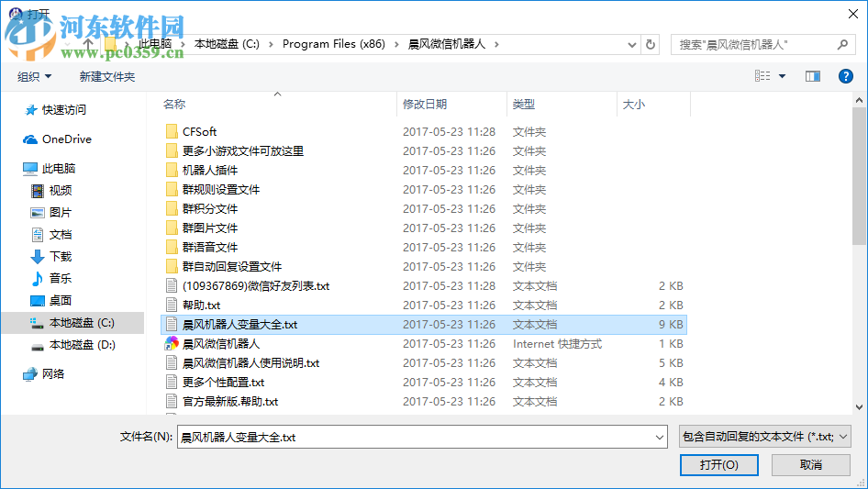Click the 新建文件夹 button
The image size is (868, 489).
106,76
